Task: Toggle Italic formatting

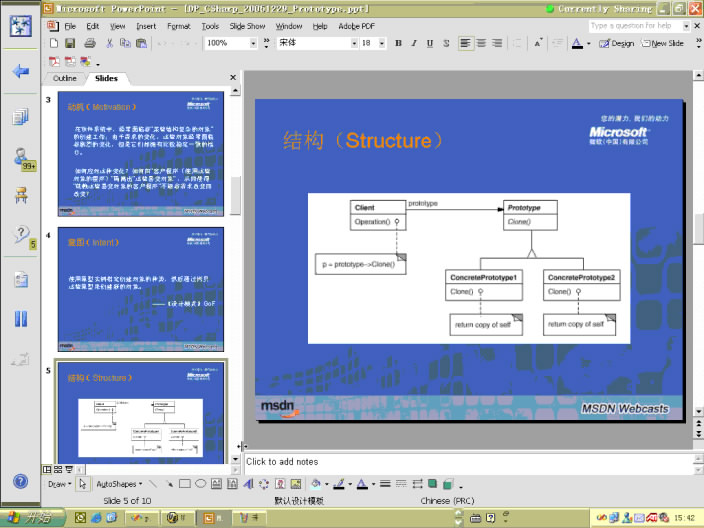Action: pyautogui.click(x=414, y=44)
